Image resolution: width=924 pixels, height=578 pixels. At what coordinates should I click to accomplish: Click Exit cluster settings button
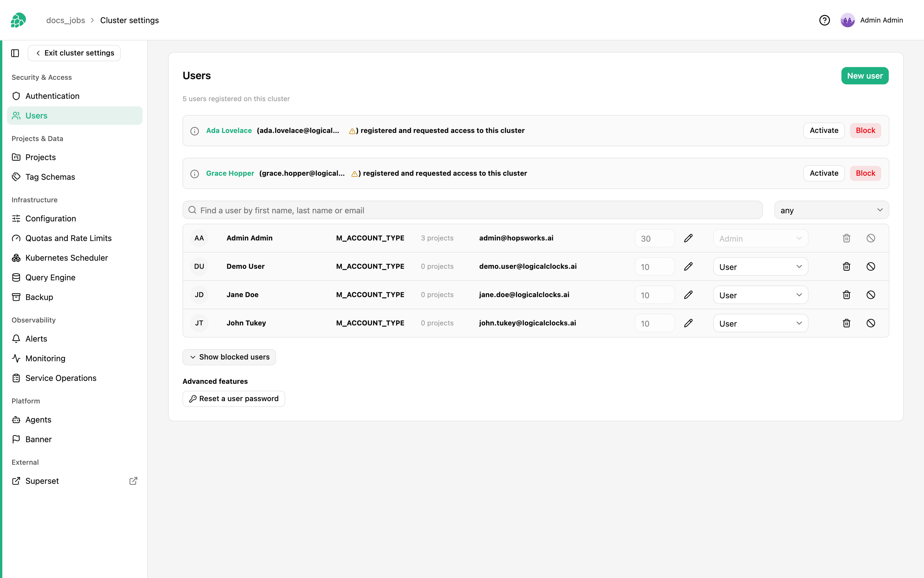click(x=74, y=53)
